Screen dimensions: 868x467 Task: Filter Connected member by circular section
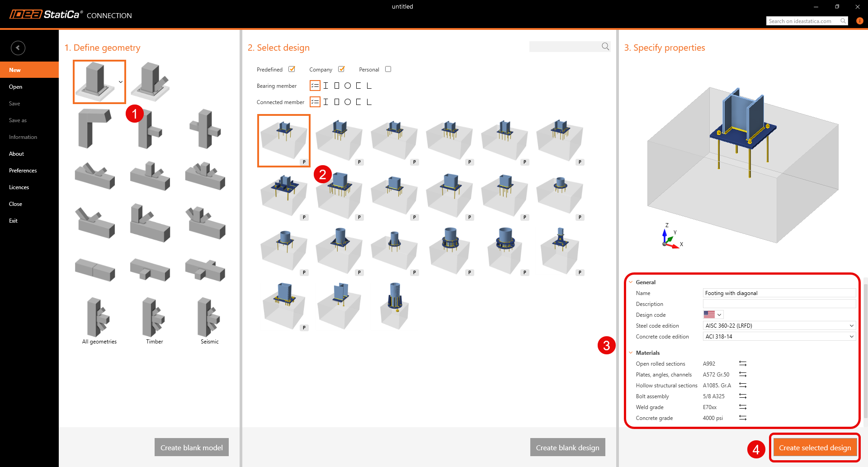point(348,102)
